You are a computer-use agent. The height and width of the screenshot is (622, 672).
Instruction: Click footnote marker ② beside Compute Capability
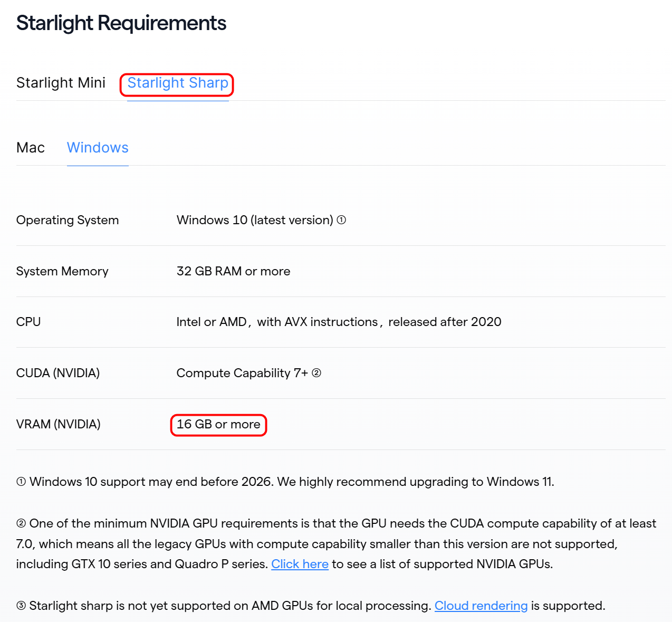pos(316,373)
